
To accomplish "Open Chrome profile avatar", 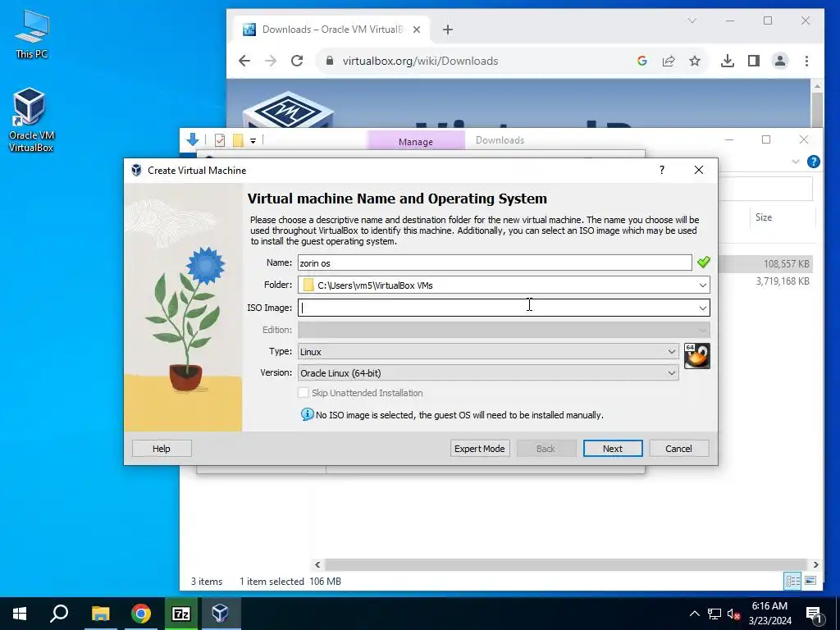I will click(780, 61).
